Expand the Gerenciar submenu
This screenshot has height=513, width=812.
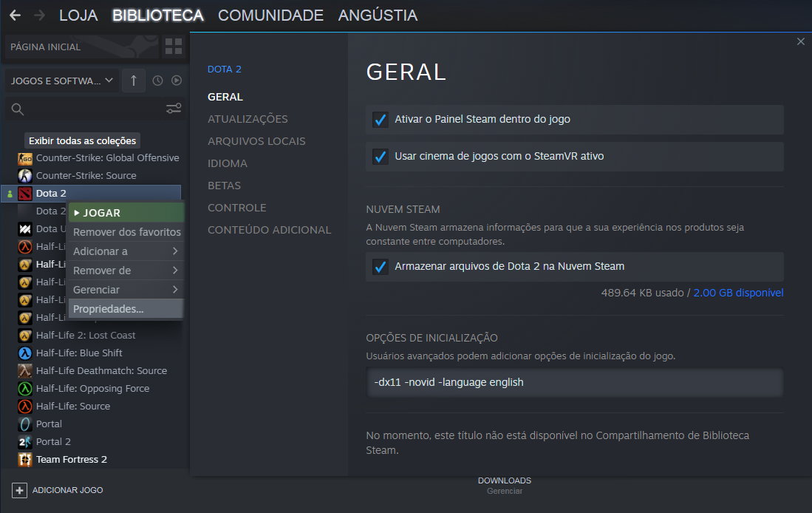point(126,290)
